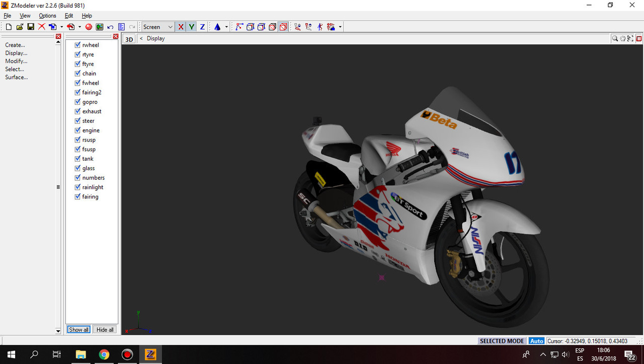Select the polygons level cube icon

click(261, 27)
